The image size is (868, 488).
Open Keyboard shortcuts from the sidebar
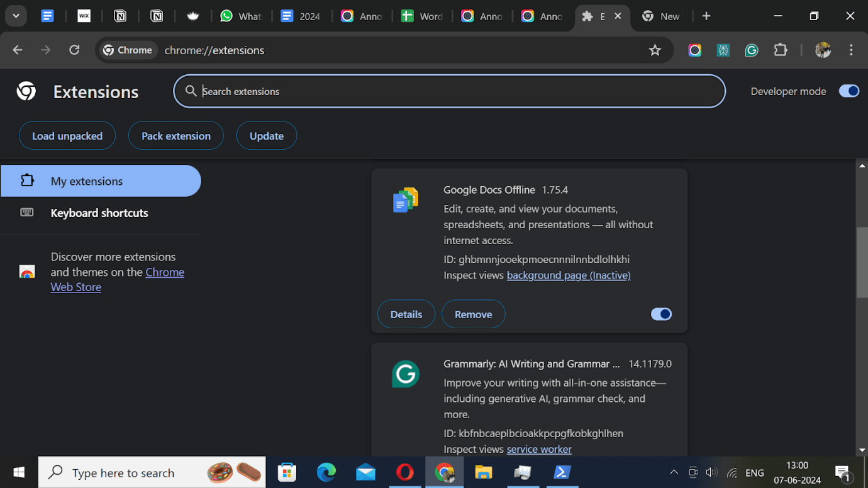[99, 213]
